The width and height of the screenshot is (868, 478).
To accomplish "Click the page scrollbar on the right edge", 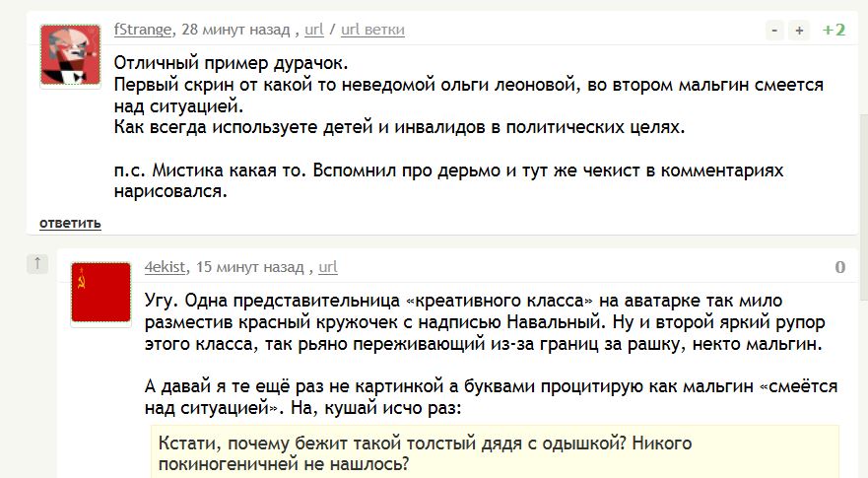I will 863,207.
